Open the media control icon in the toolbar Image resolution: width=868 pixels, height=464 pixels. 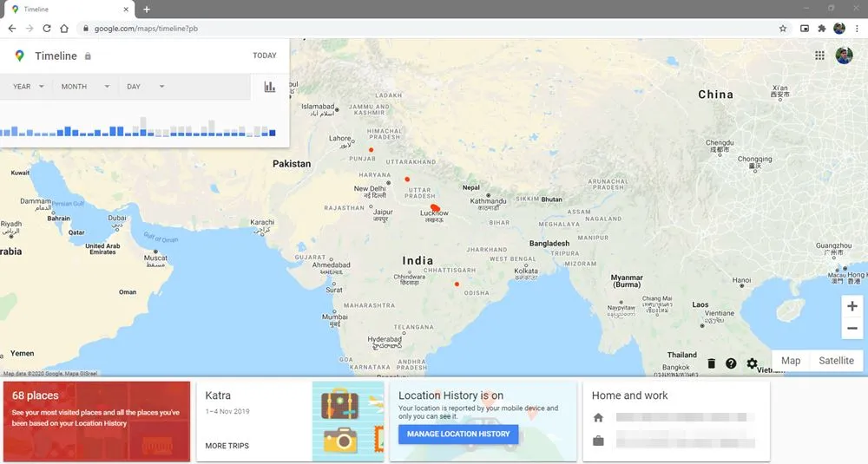point(805,29)
